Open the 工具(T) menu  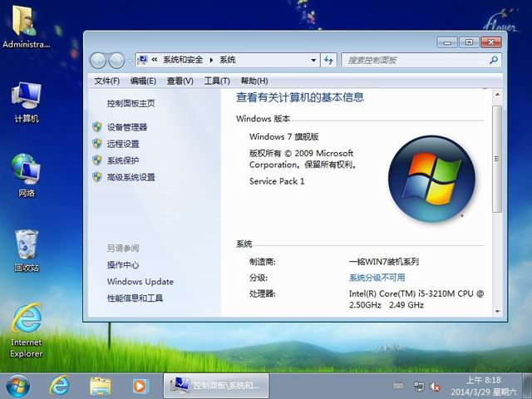(217, 81)
